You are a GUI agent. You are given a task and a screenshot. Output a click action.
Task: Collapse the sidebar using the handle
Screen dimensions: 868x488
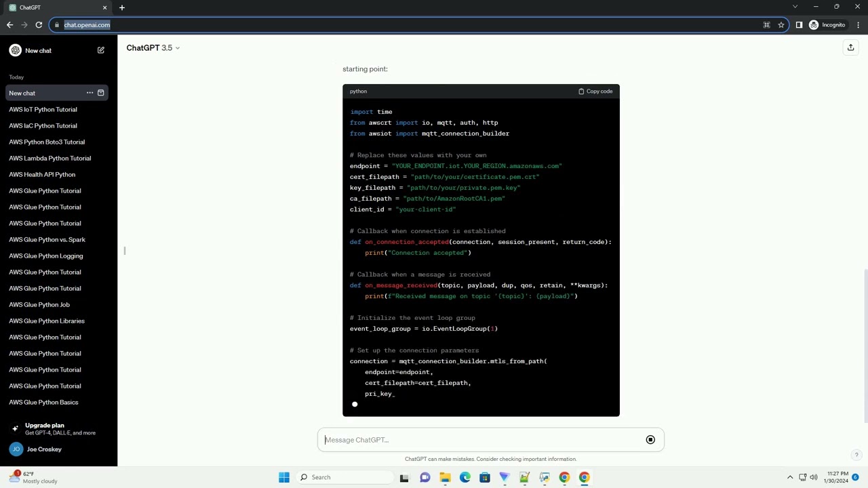coord(124,251)
